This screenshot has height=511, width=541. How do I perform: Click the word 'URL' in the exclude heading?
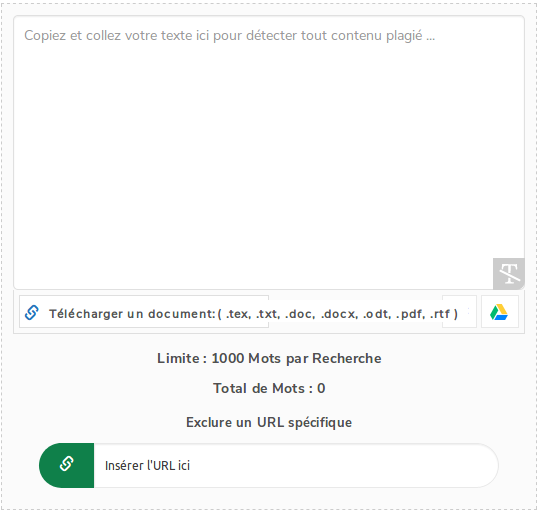(270, 422)
